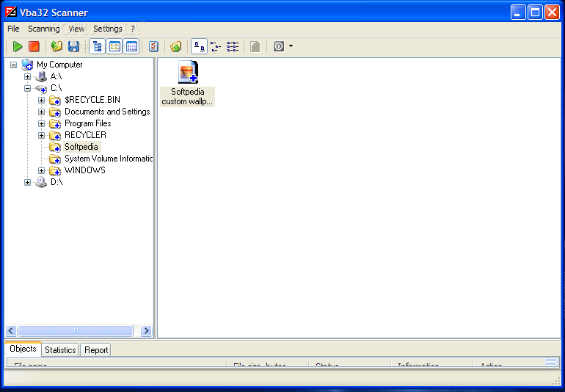Click the floppy disk save icon
The height and width of the screenshot is (392, 565).
73,46
